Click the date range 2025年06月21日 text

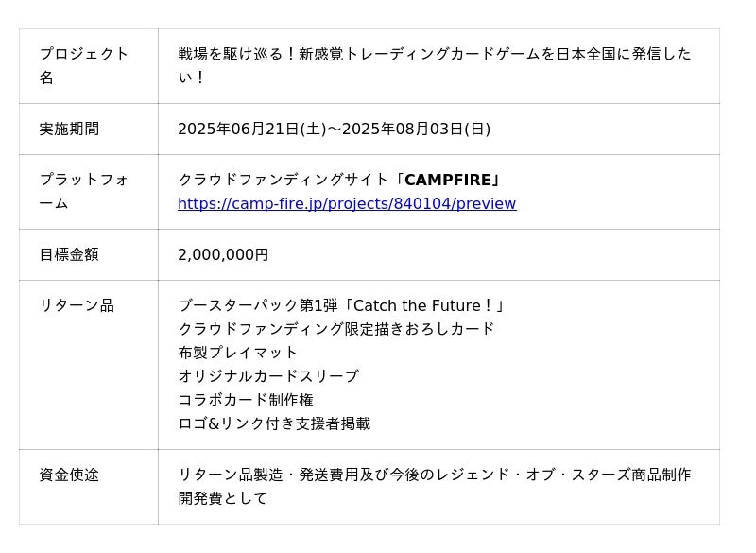tap(335, 129)
